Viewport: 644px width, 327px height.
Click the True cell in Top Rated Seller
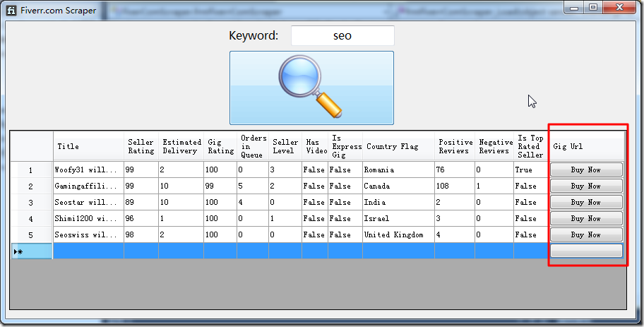pyautogui.click(x=530, y=170)
